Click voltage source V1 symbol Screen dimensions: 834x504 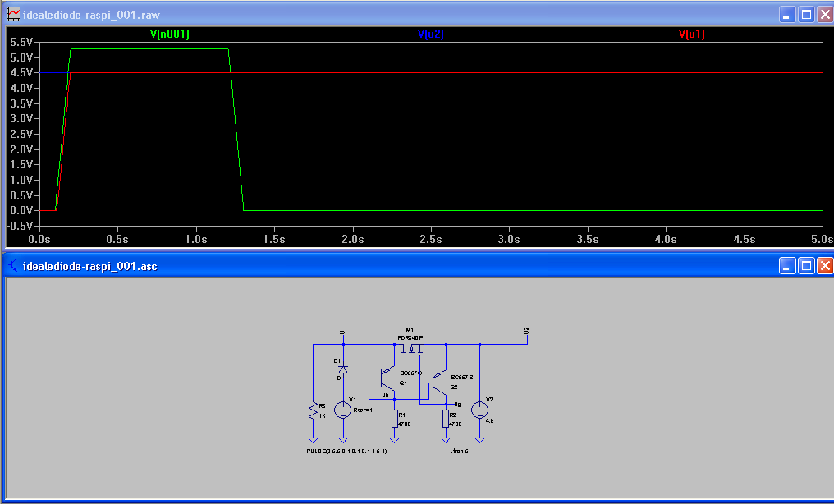coord(342,410)
